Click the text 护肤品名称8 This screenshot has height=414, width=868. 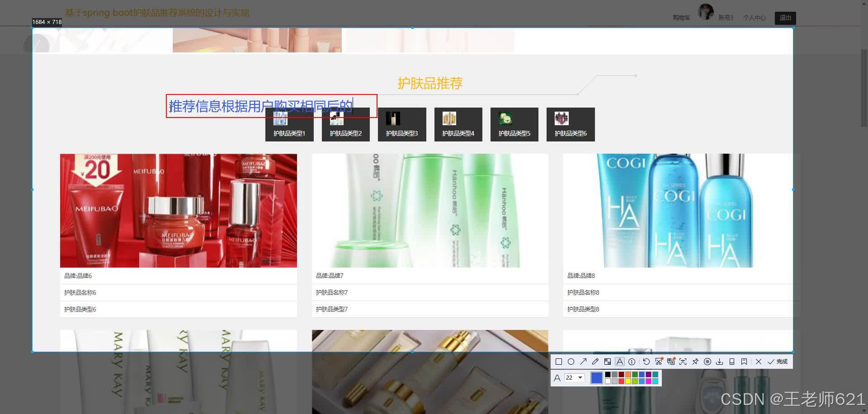(583, 292)
